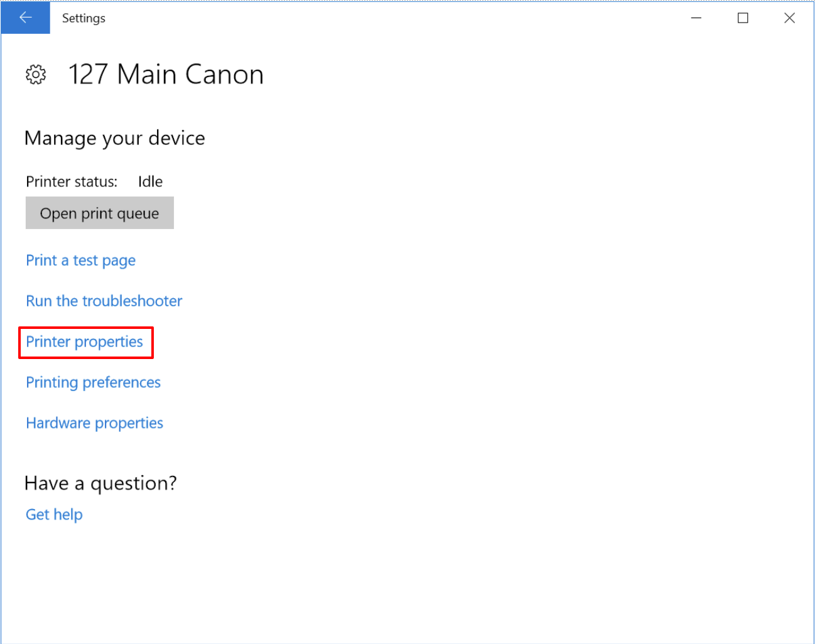Open print queue
This screenshot has height=644, width=815.
(x=100, y=213)
